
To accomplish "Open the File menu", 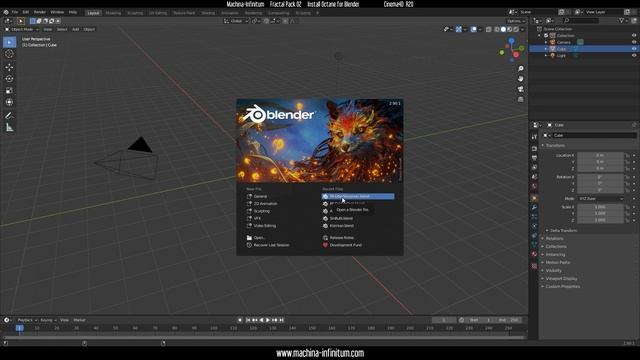I will point(15,12).
